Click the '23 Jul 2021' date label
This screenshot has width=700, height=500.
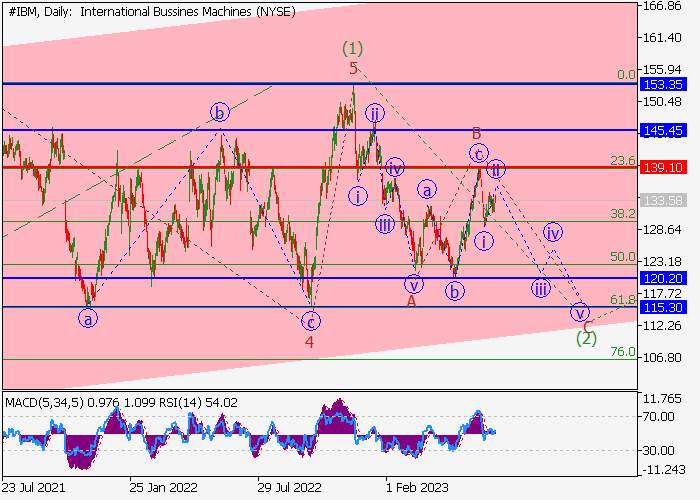point(33,487)
